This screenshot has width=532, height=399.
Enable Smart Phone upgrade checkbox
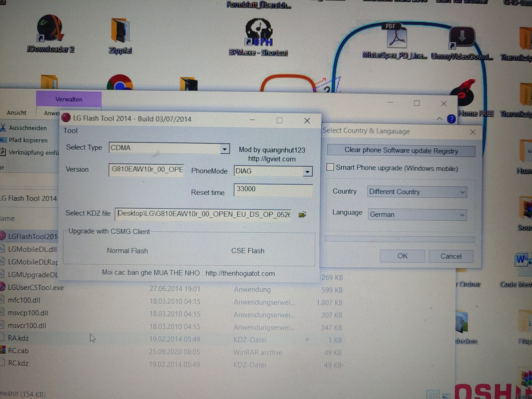tap(330, 167)
